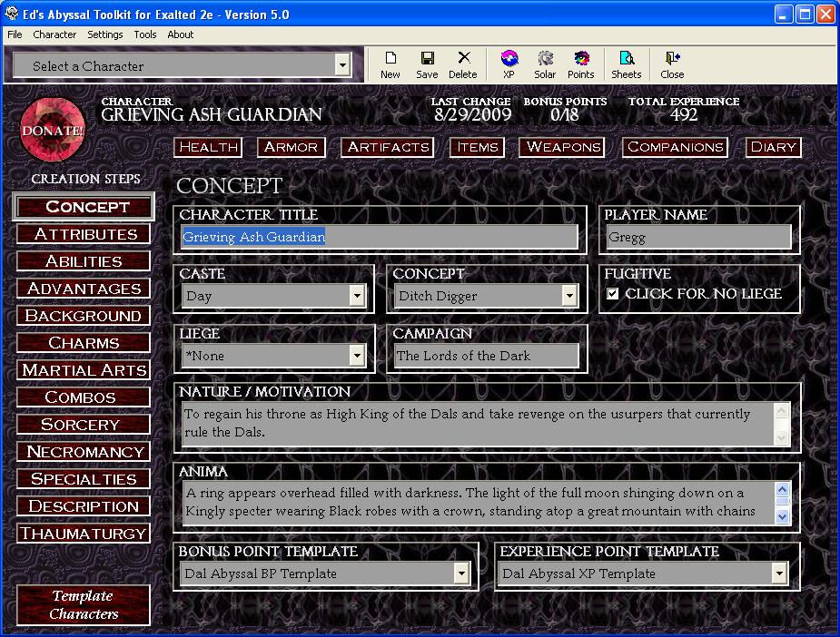The width and height of the screenshot is (840, 637).
Task: Open the XP tracker icon
Action: 509,64
